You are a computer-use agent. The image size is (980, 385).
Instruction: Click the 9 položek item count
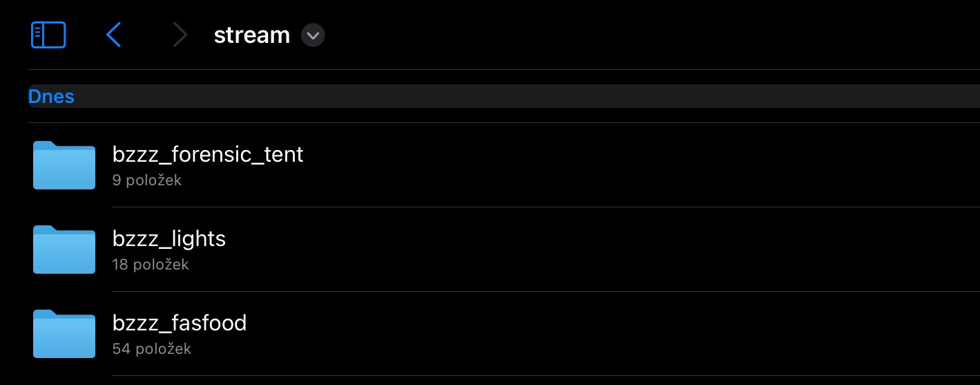(x=146, y=180)
